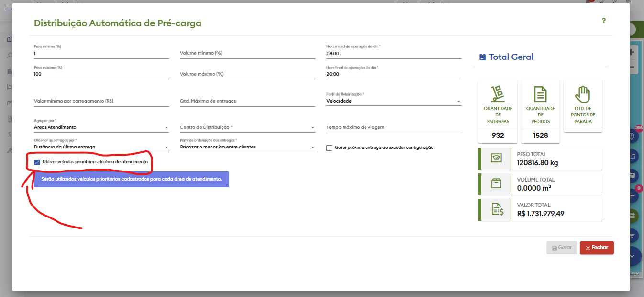Open the Perfil de Roteirização dropdown
This screenshot has height=297, width=644.
tap(393, 101)
